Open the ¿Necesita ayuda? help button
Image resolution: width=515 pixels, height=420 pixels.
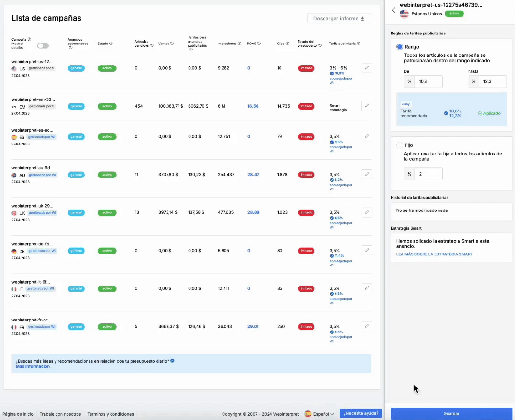tap(360, 413)
